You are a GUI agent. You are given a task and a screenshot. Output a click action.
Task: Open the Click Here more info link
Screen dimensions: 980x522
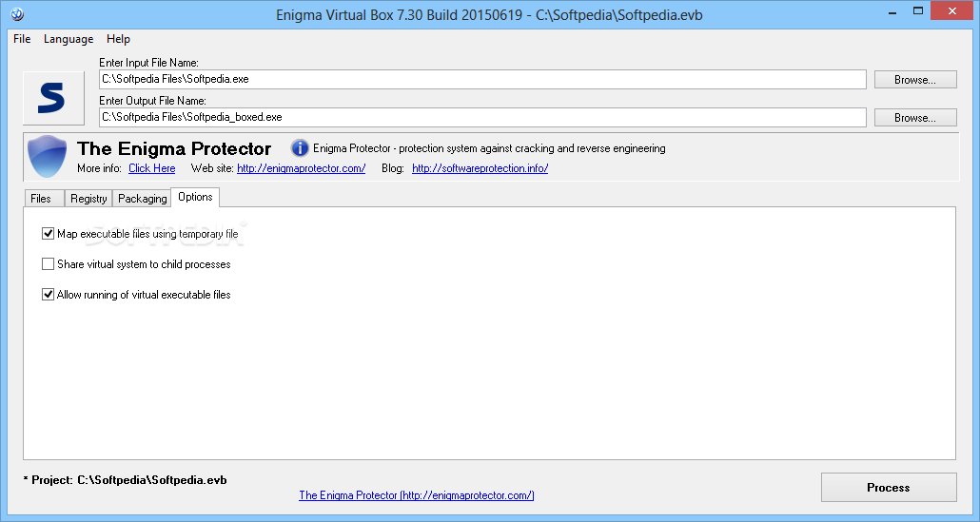pyautogui.click(x=152, y=168)
